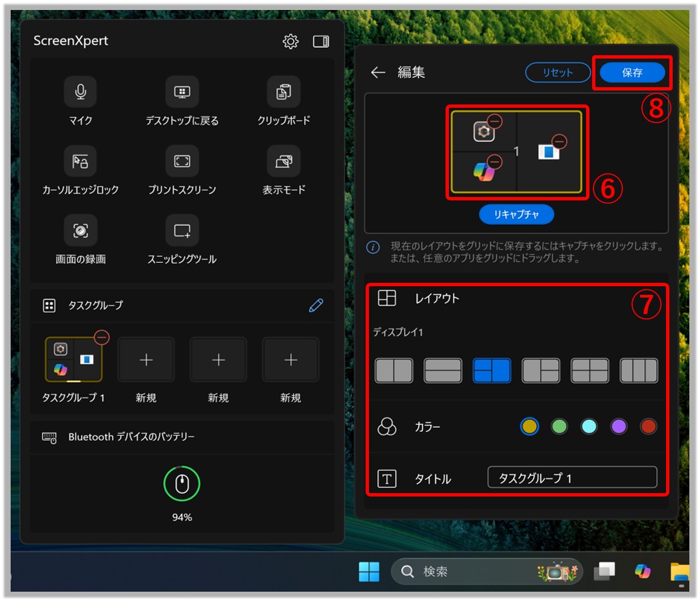Image resolution: width=700 pixels, height=601 pixels.
Task: Click the タスクグループ section header icon
Action: tap(49, 305)
